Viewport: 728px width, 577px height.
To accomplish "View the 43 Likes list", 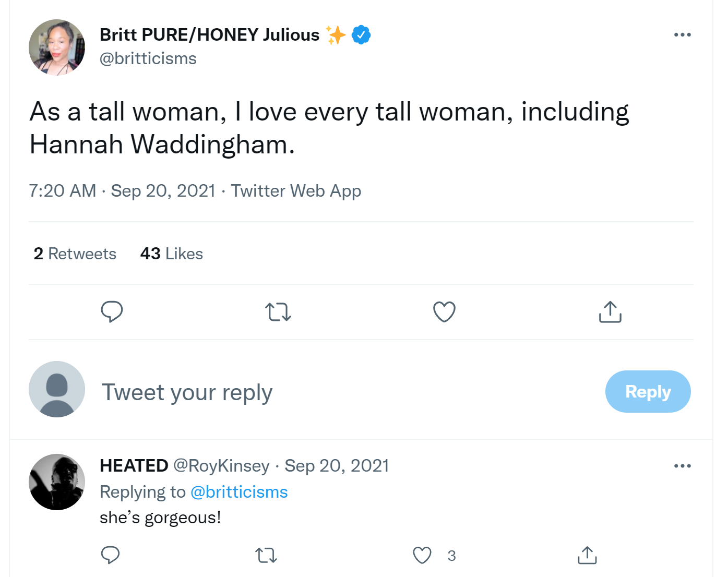I will click(172, 254).
